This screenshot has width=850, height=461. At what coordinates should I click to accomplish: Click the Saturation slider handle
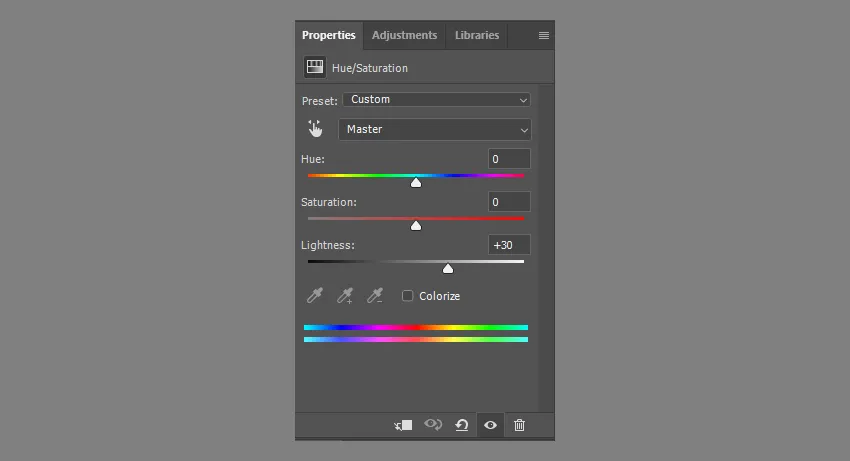click(x=416, y=226)
